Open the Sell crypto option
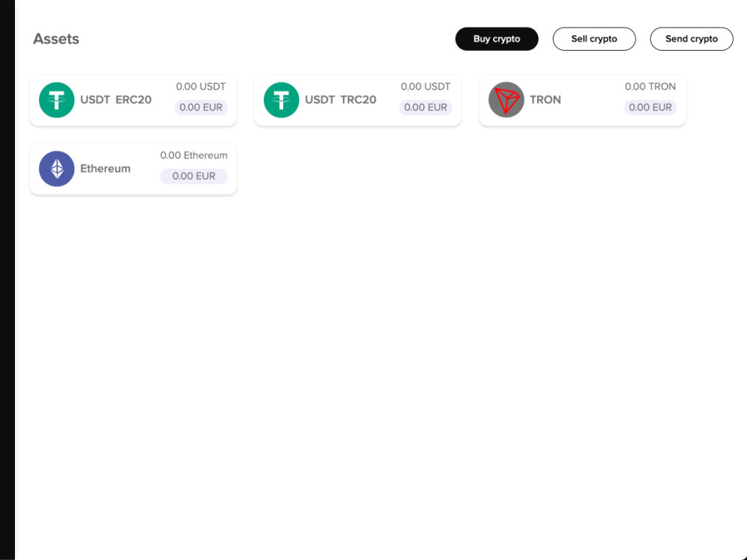747x560 pixels. 594,39
